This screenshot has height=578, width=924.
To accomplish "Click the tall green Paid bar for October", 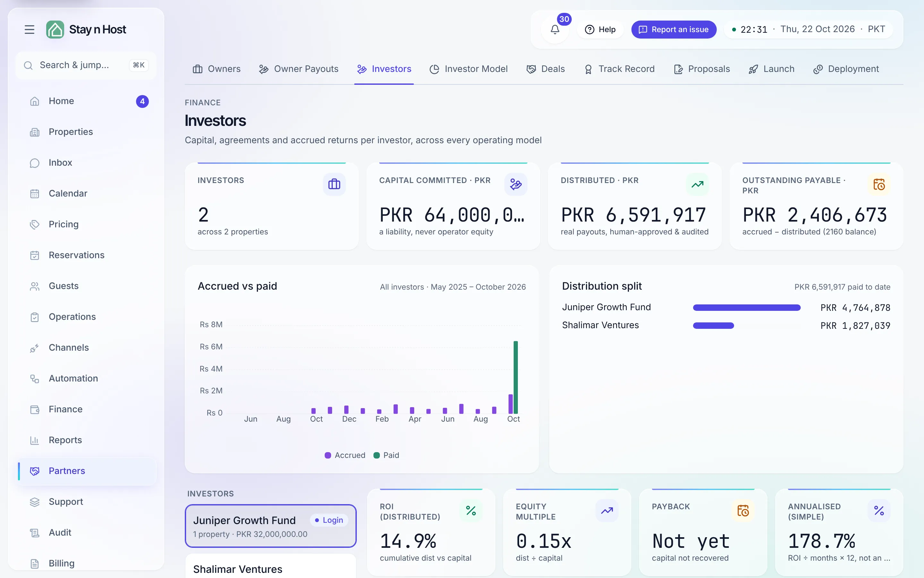I will click(x=516, y=377).
